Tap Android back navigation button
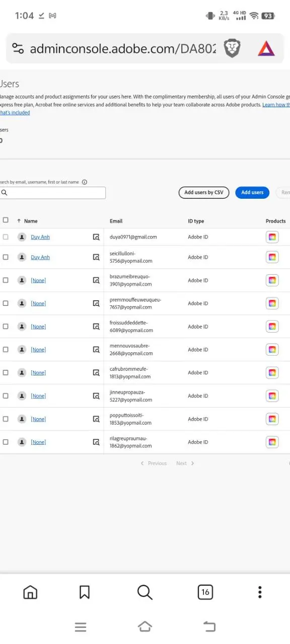 pos(209,626)
